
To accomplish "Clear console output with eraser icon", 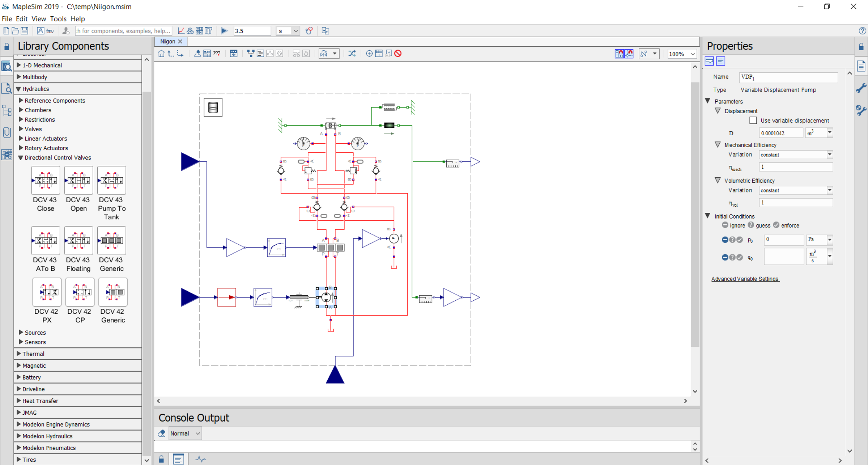I will point(162,433).
